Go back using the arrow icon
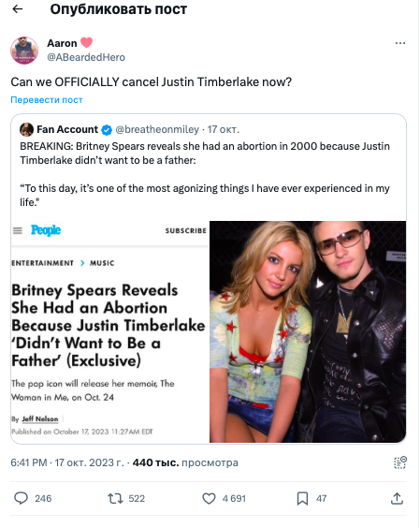The image size is (420, 528). [x=18, y=9]
